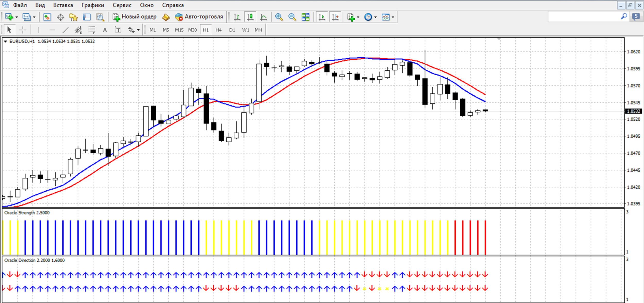Viewport: 644px width, 303px height.
Task: Click the Oracle Direction 2.2000 1.6000 label
Action: (x=34, y=260)
